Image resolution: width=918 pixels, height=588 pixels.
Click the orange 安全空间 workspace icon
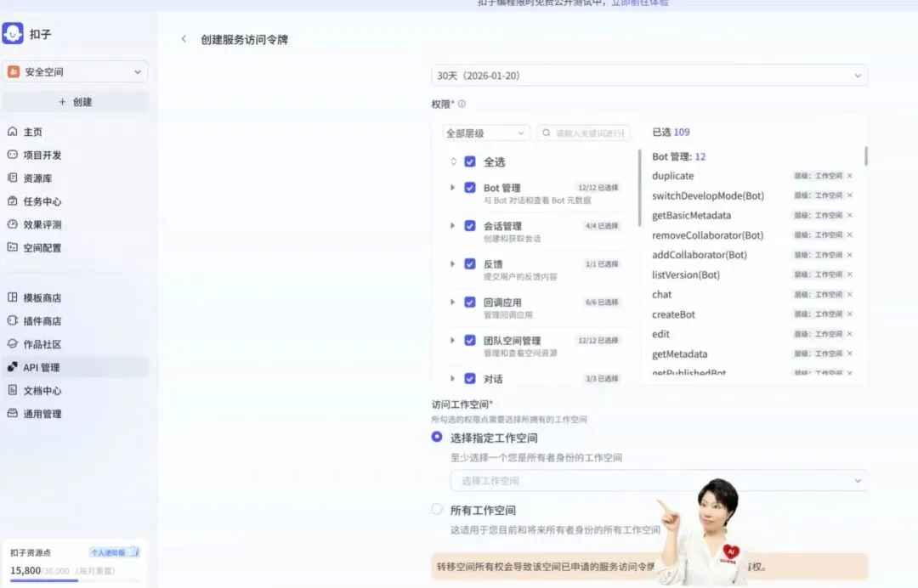point(14,72)
